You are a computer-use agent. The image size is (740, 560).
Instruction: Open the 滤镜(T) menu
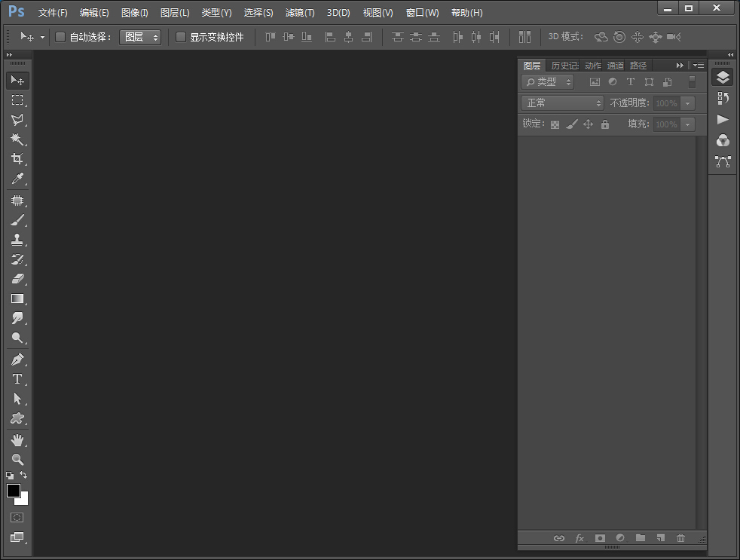pyautogui.click(x=300, y=13)
